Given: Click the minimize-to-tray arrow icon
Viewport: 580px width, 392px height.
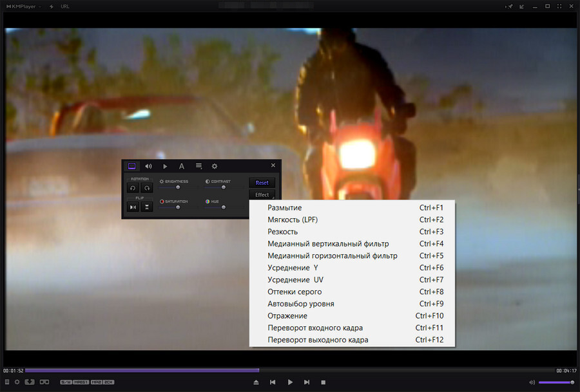Looking at the screenshot, I should pyautogui.click(x=521, y=6).
